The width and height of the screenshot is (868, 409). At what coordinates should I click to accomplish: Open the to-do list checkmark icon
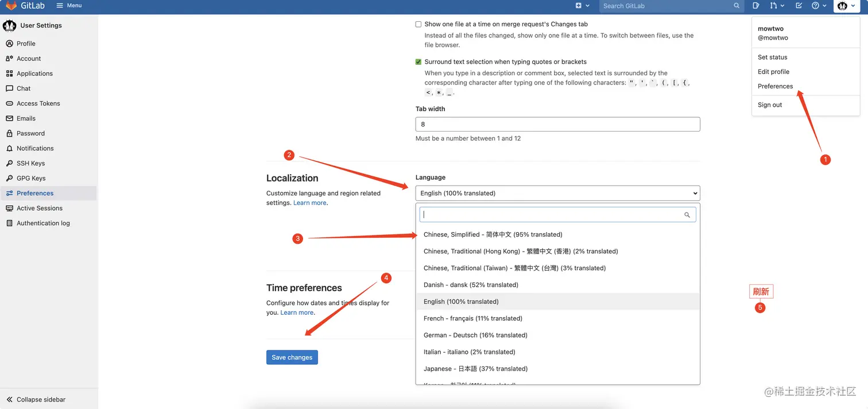[799, 6]
